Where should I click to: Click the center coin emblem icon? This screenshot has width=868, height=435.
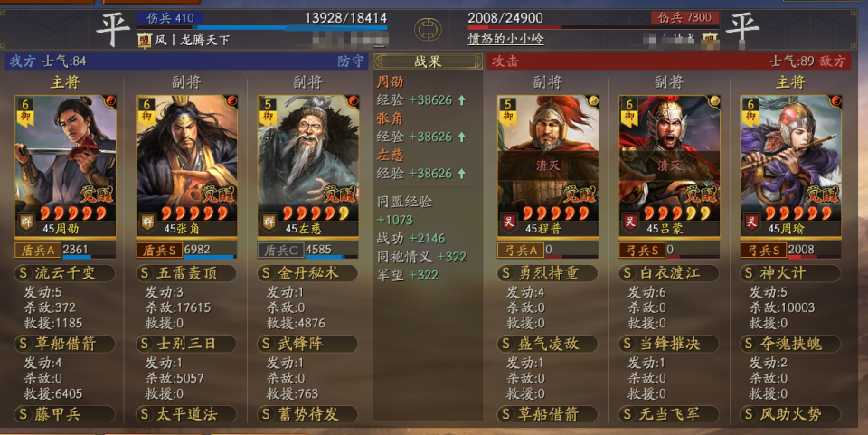tap(428, 29)
